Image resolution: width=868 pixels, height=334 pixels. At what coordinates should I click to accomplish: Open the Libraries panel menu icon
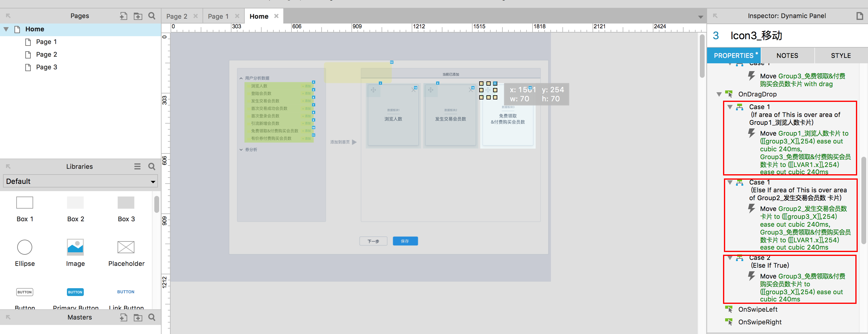[137, 166]
